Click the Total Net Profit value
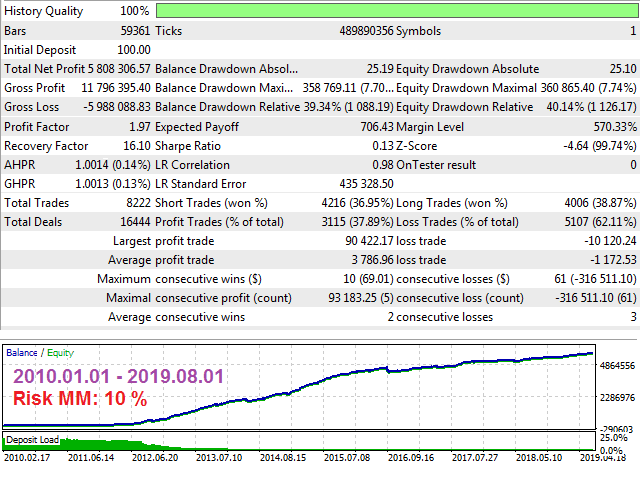 click(x=120, y=69)
